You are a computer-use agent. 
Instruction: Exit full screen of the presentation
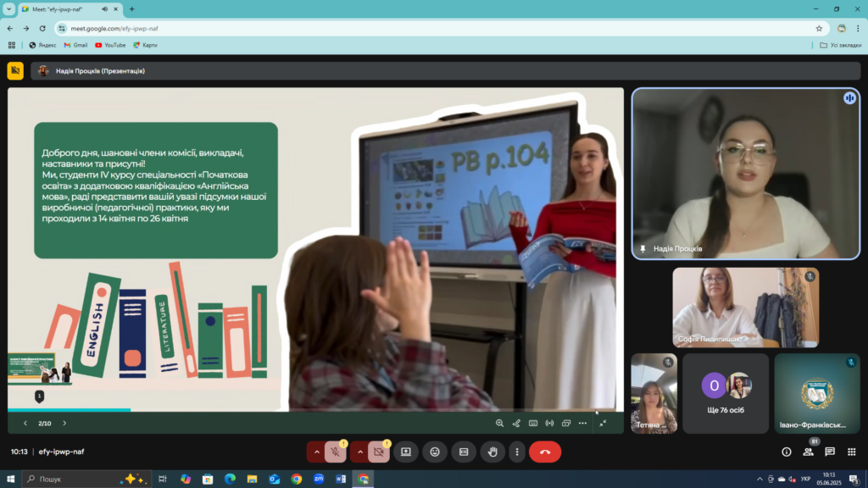[x=603, y=424]
